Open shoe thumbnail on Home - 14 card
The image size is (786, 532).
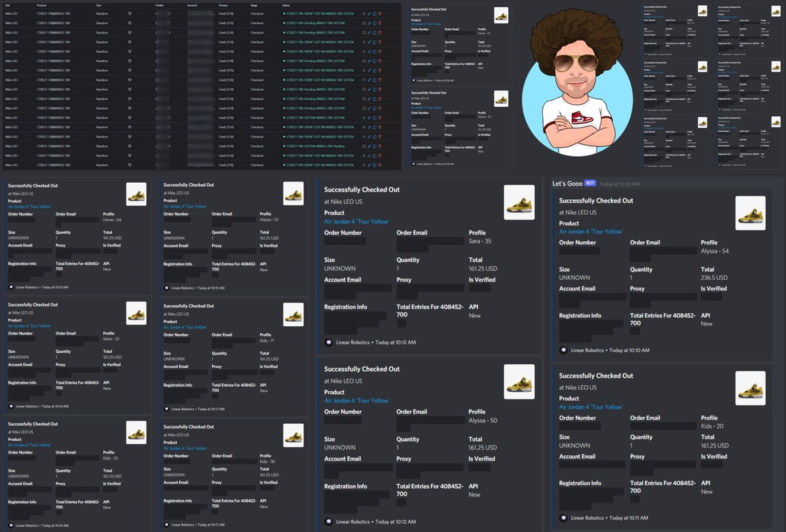tap(501, 16)
